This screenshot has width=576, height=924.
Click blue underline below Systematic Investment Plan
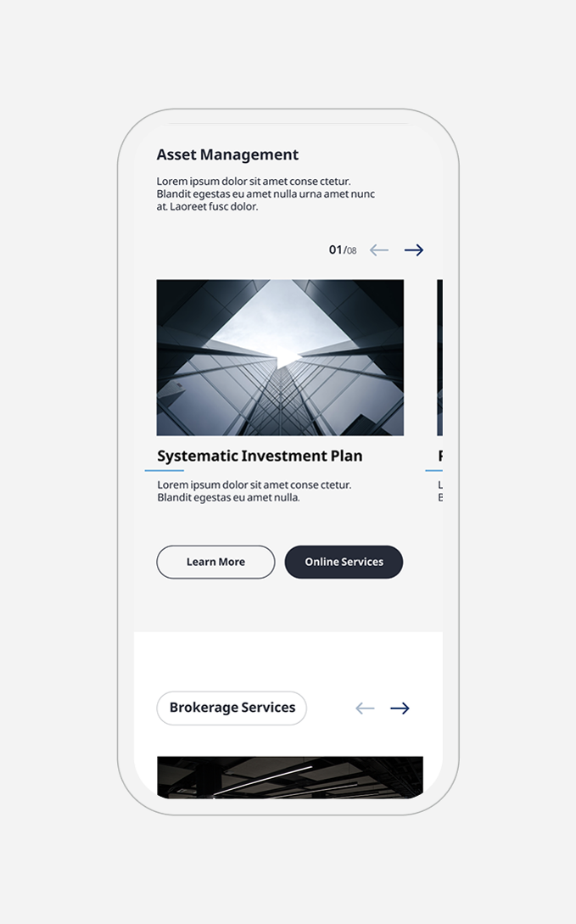click(x=165, y=470)
